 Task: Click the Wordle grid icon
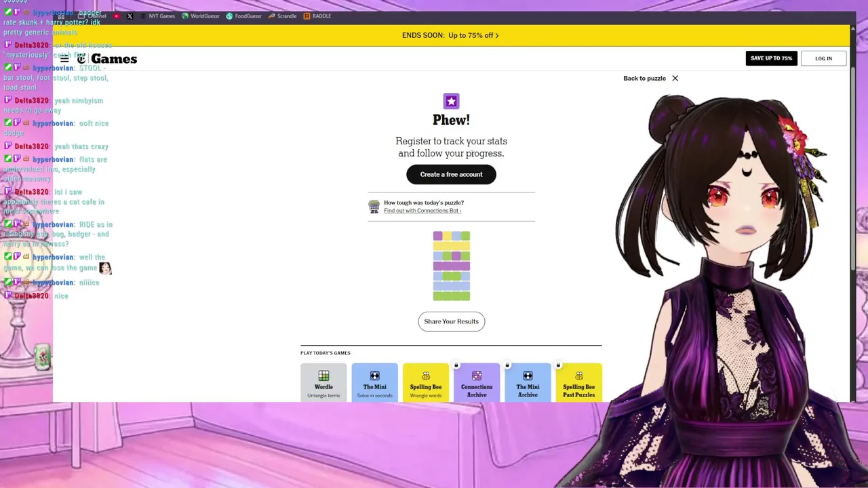(323, 375)
